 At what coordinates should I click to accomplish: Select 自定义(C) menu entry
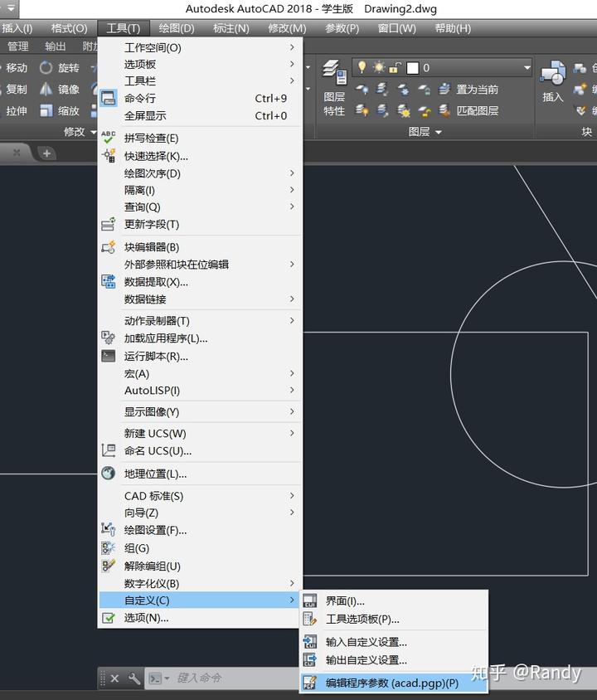[x=200, y=600]
